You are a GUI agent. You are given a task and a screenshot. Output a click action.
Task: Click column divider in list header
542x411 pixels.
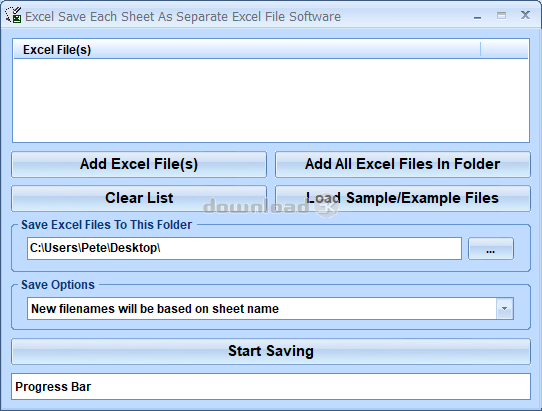pyautogui.click(x=480, y=49)
